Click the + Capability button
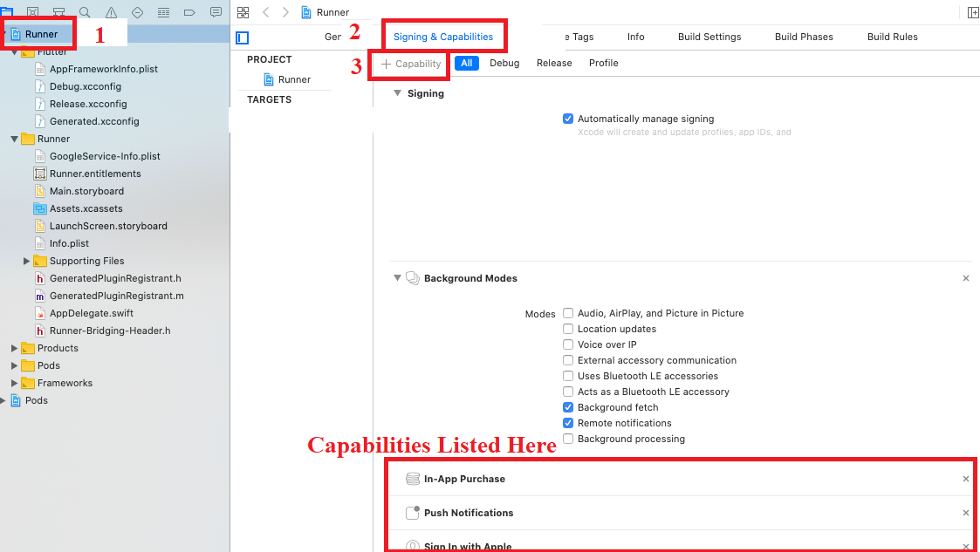980x552 pixels. tap(411, 64)
